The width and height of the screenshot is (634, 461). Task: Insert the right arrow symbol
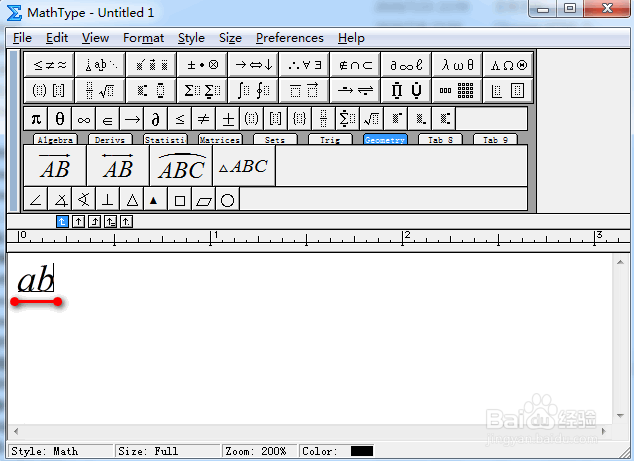point(132,119)
